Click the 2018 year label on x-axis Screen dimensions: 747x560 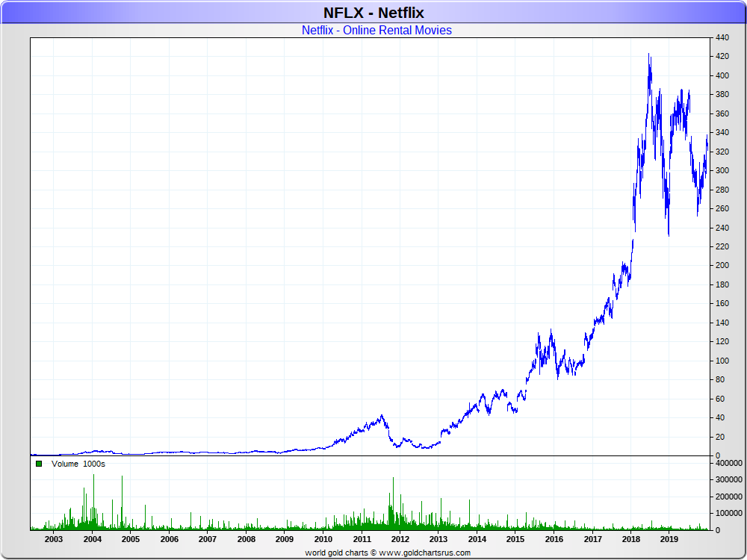[x=630, y=539]
